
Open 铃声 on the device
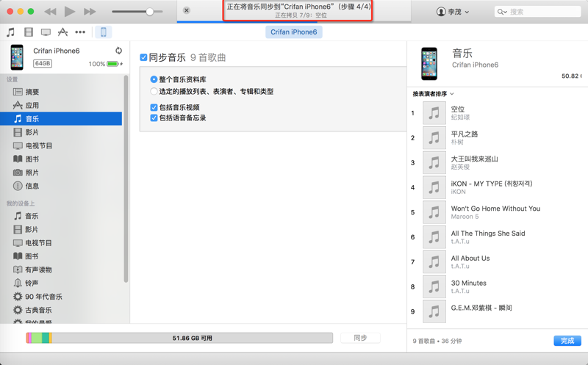61,283
